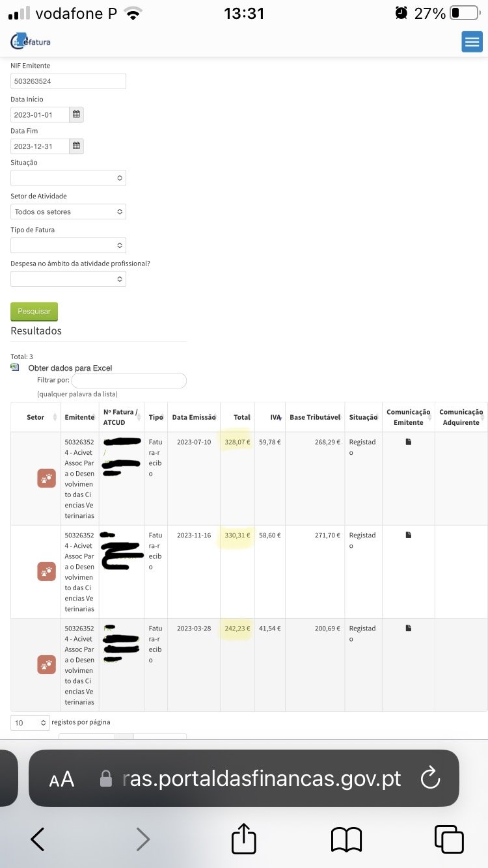Image resolution: width=488 pixels, height=868 pixels.
Task: Open document icon for 2023-11-16 invoice
Action: point(409,535)
